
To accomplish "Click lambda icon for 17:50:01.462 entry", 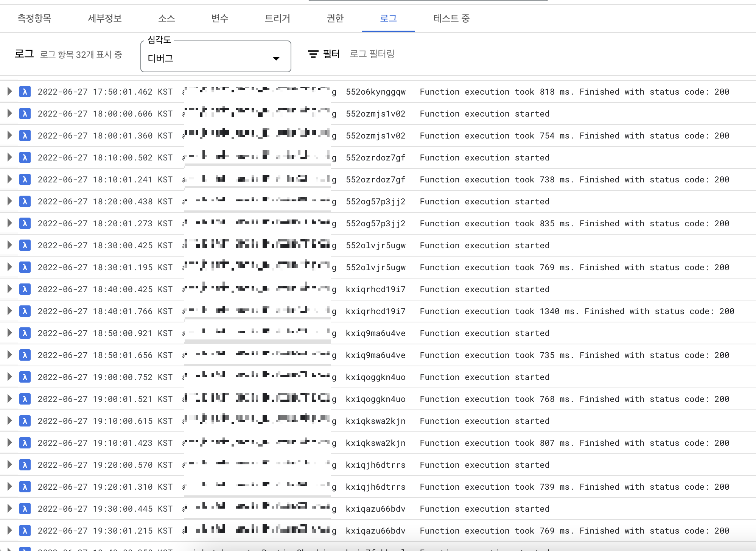I will tap(25, 92).
